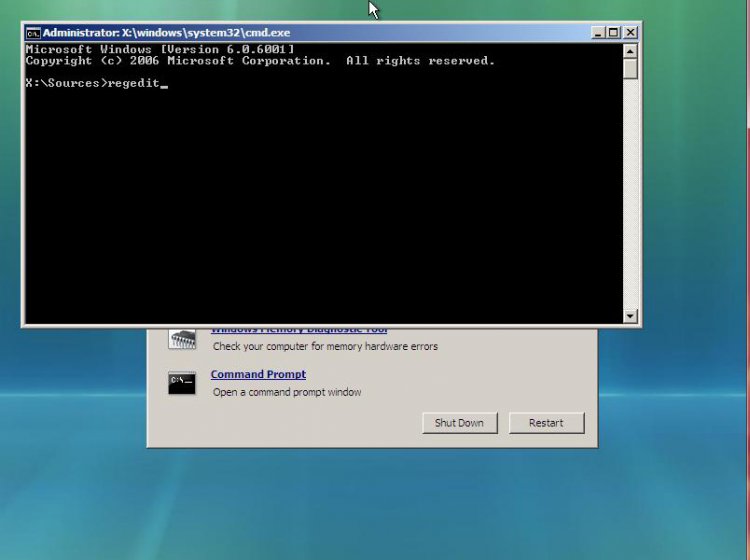Maximize the cmd.exe window

tap(613, 33)
